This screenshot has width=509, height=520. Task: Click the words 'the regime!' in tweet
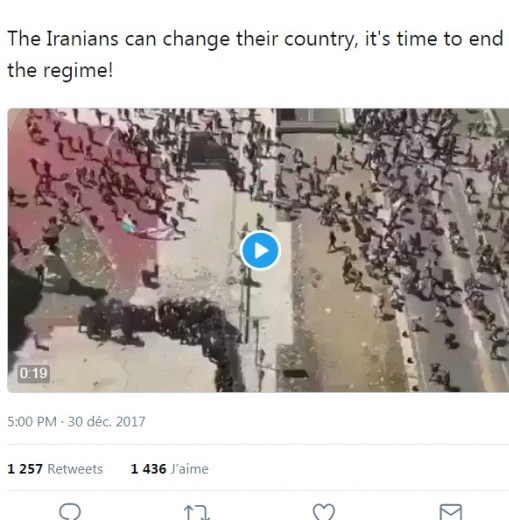(60, 70)
